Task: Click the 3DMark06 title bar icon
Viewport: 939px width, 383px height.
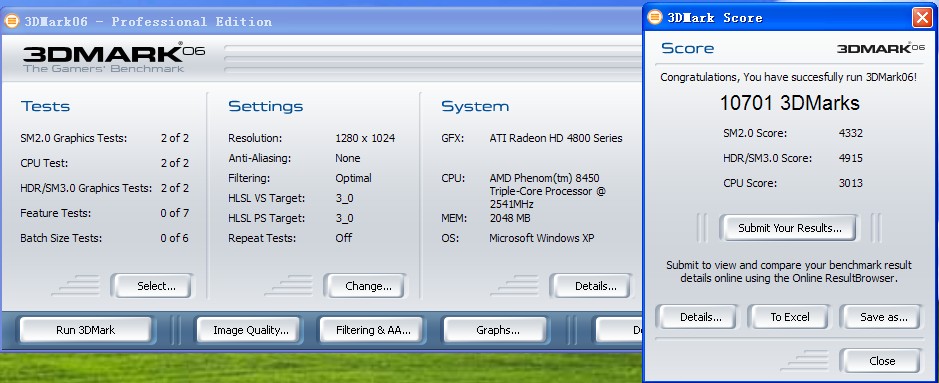Action: tap(11, 22)
